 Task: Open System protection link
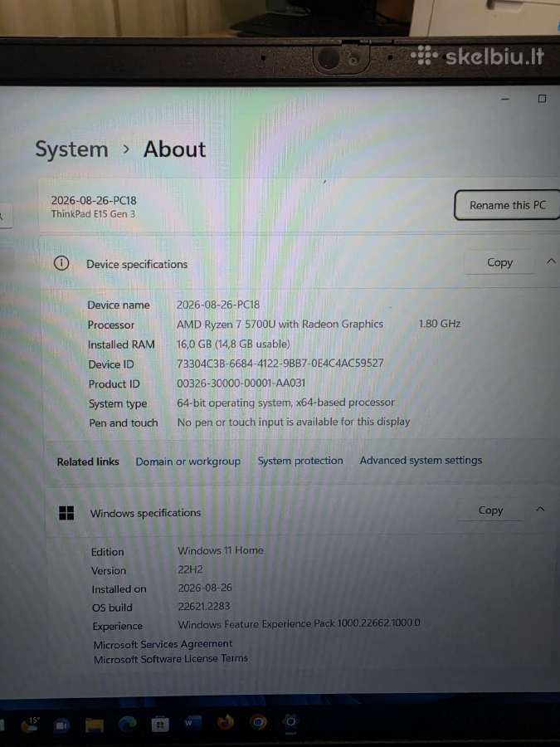coord(300,461)
